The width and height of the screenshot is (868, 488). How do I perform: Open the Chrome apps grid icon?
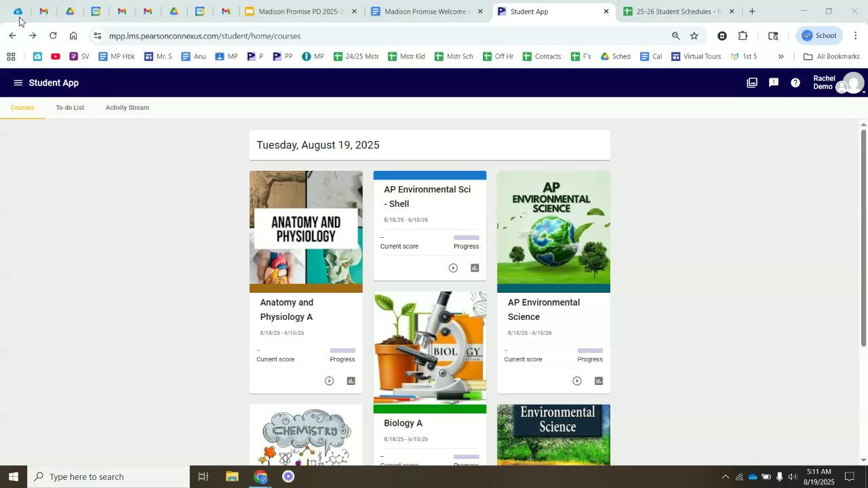pos(11,56)
